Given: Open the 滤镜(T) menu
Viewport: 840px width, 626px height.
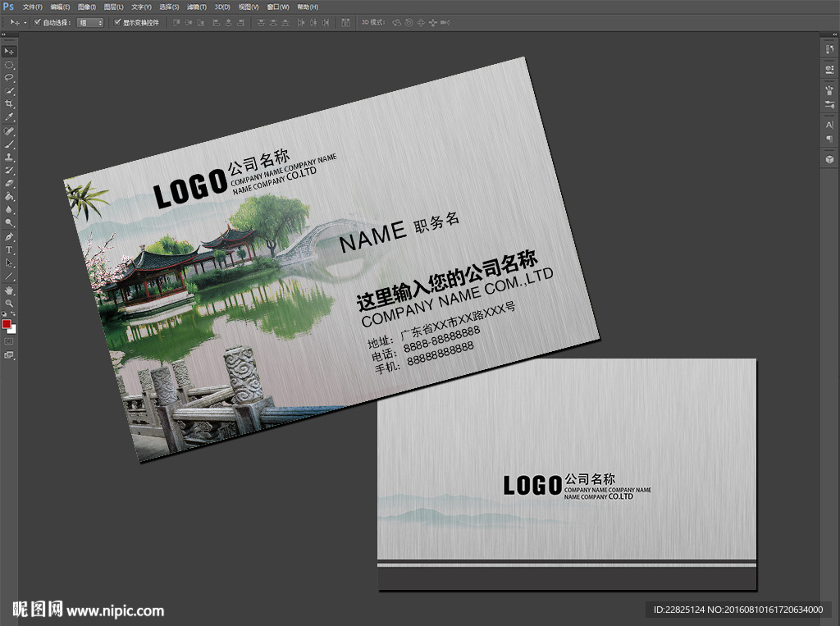Looking at the screenshot, I should tap(196, 7).
